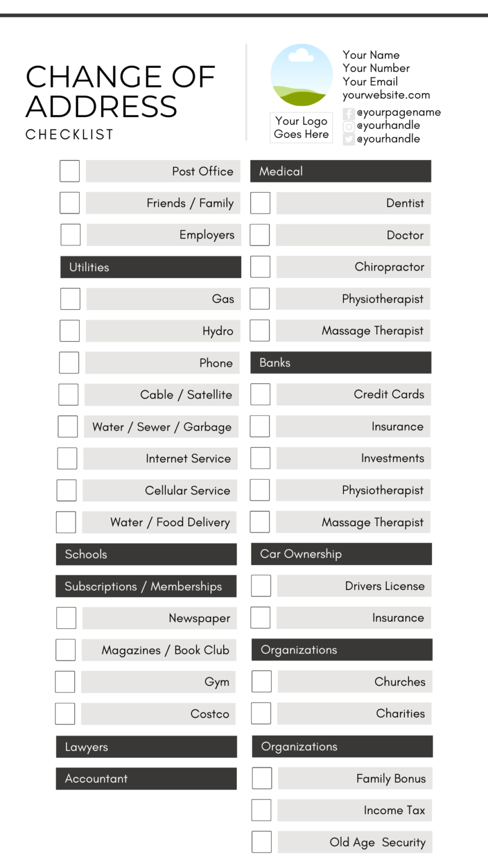Click the Instagram icon beside @yourhandle
Screen dimensions: 488x868
(x=349, y=126)
